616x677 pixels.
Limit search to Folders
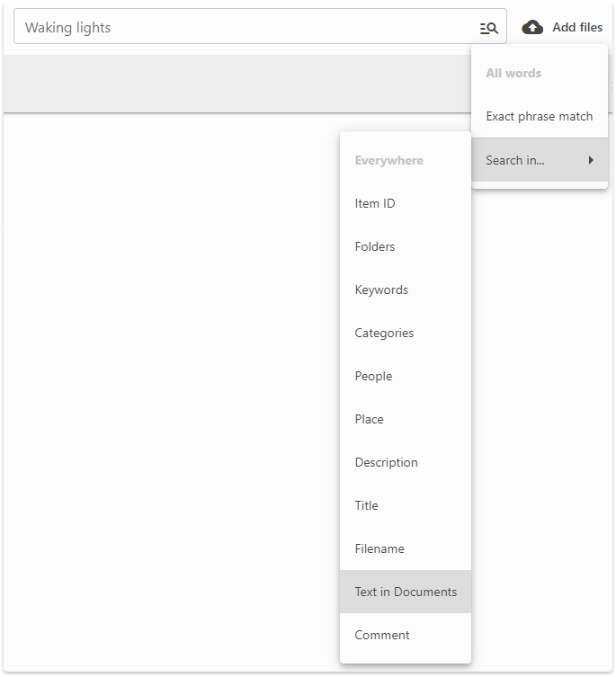(x=375, y=246)
